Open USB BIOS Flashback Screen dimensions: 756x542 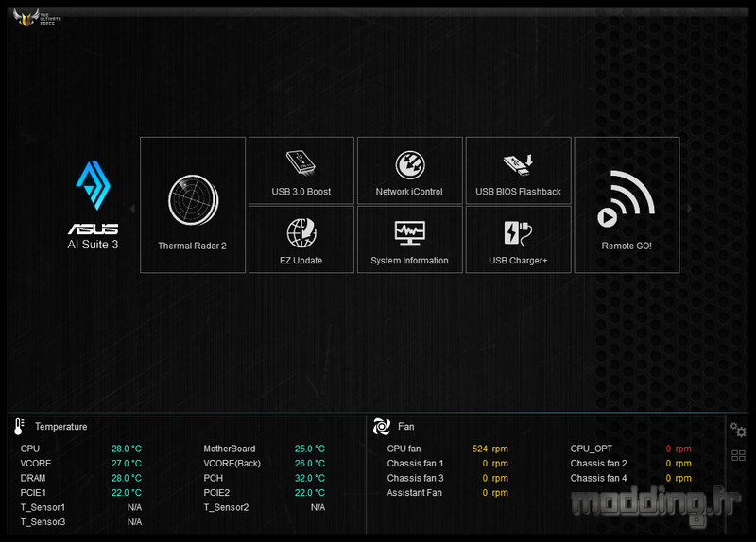[x=518, y=171]
